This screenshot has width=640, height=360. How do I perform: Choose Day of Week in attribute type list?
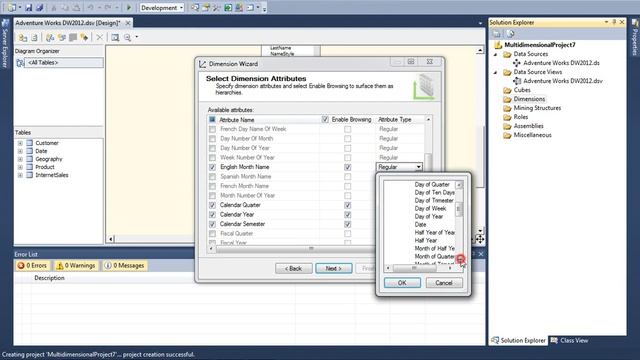tap(430, 209)
